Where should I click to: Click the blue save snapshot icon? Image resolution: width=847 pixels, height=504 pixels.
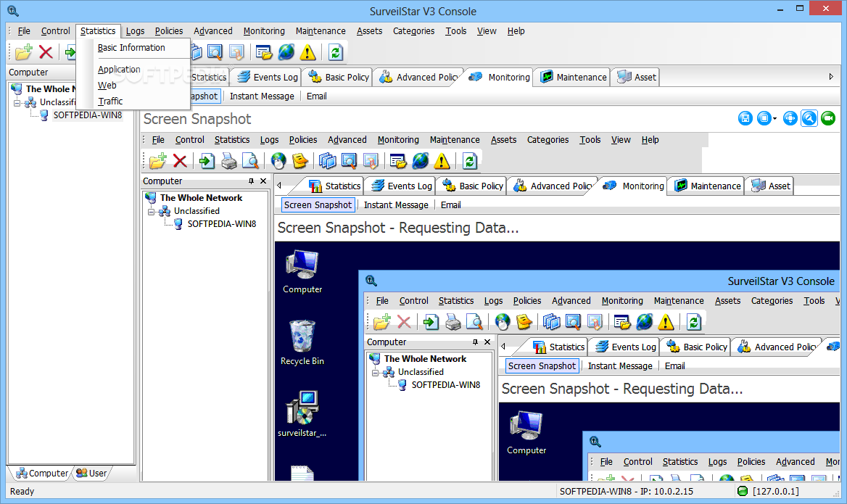pos(745,118)
